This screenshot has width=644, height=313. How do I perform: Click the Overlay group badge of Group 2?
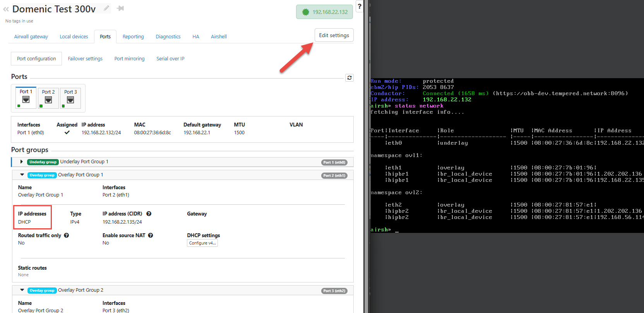pyautogui.click(x=42, y=291)
